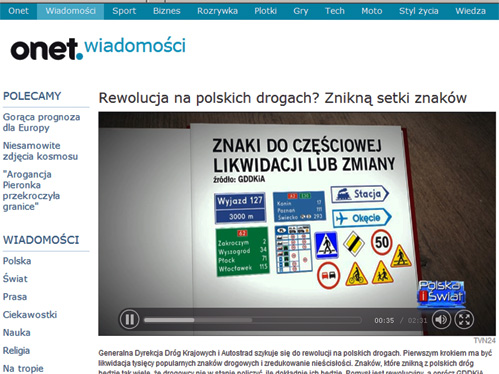
Task: Click the Polska i Świat logo in video
Action: click(x=441, y=293)
